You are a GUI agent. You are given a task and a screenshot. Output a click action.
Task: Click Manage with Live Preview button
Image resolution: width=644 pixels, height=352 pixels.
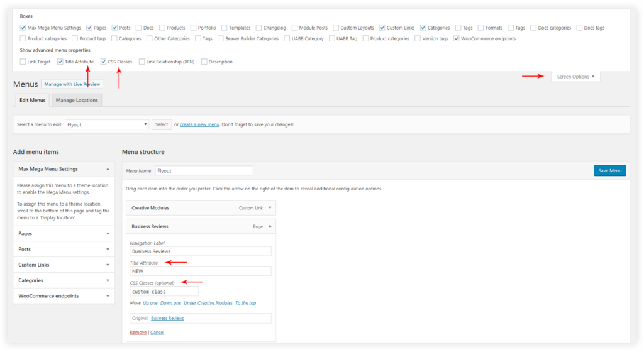click(x=72, y=84)
